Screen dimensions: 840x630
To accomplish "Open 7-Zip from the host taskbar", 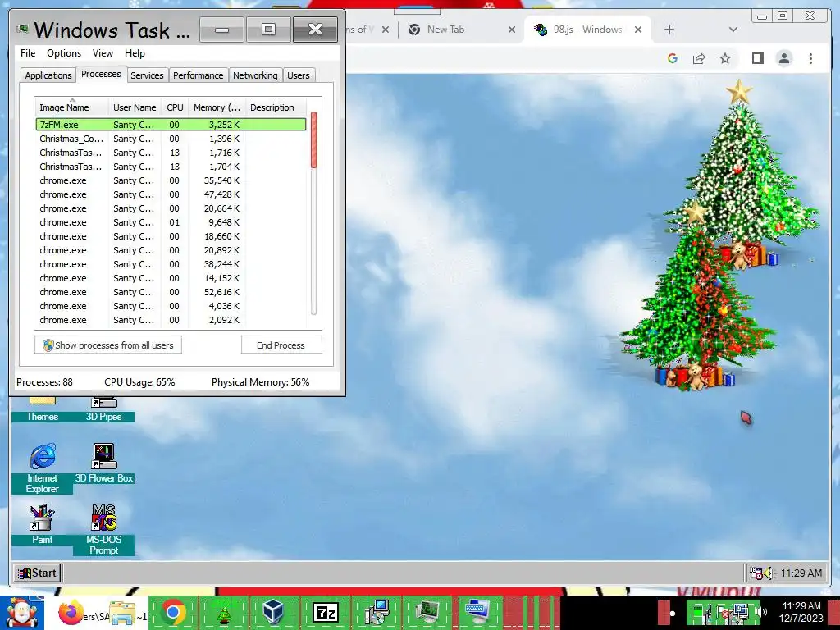I will 326,612.
